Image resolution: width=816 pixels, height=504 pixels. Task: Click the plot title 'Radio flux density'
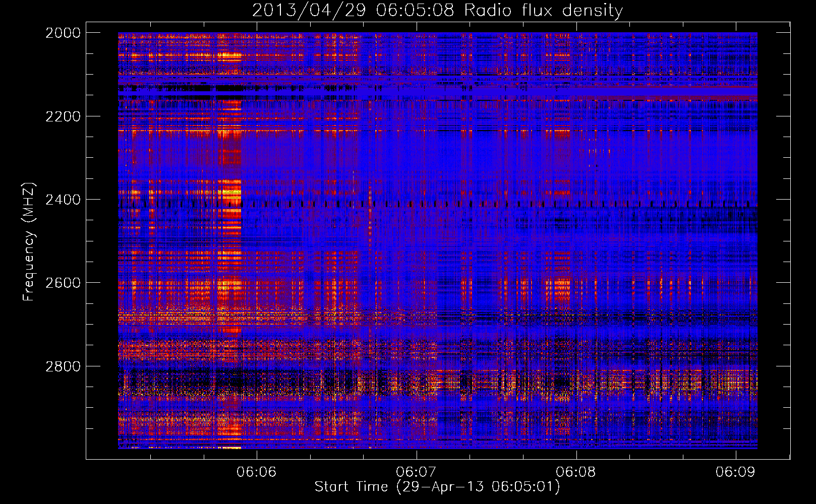point(543,11)
